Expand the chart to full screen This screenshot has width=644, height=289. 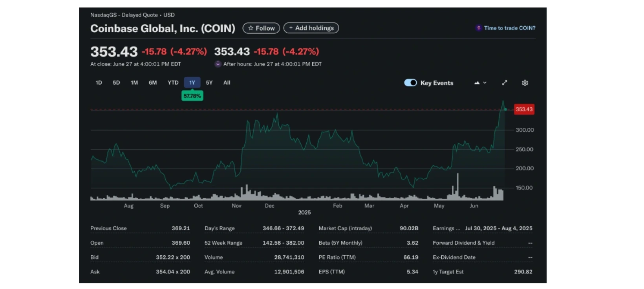coord(505,83)
